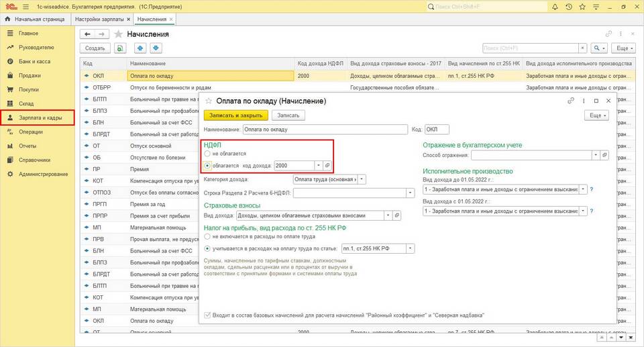Viewport: 644px width, 347px height.
Task: Click Создать button
Action: 95,48
